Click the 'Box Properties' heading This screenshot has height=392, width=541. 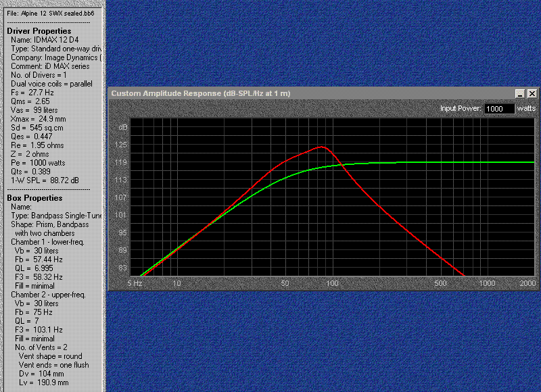[x=34, y=198]
